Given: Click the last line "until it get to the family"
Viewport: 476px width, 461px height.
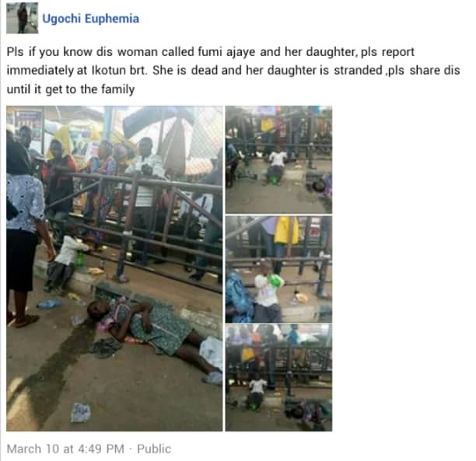Looking at the screenshot, I should 71,89.
